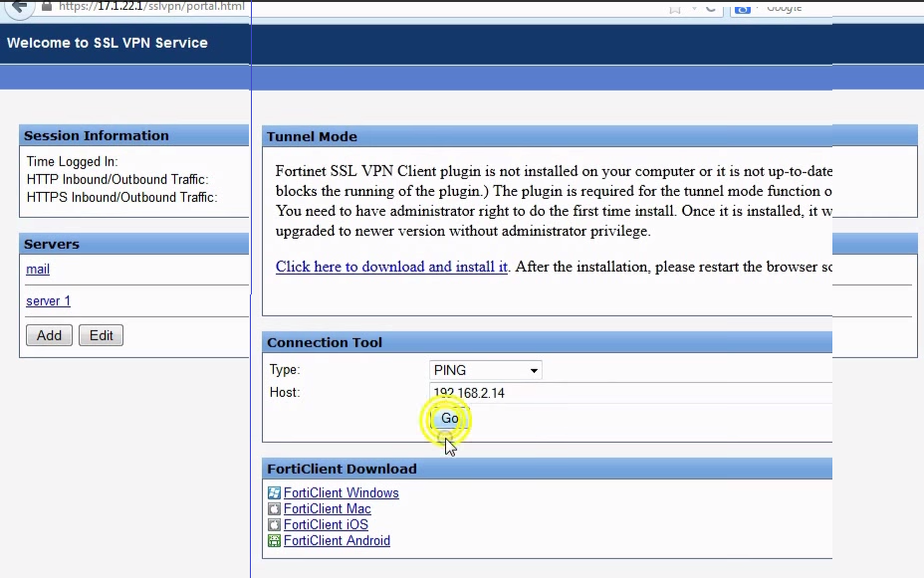The image size is (924, 578).
Task: Click the Servers panel header
Action: pos(133,244)
